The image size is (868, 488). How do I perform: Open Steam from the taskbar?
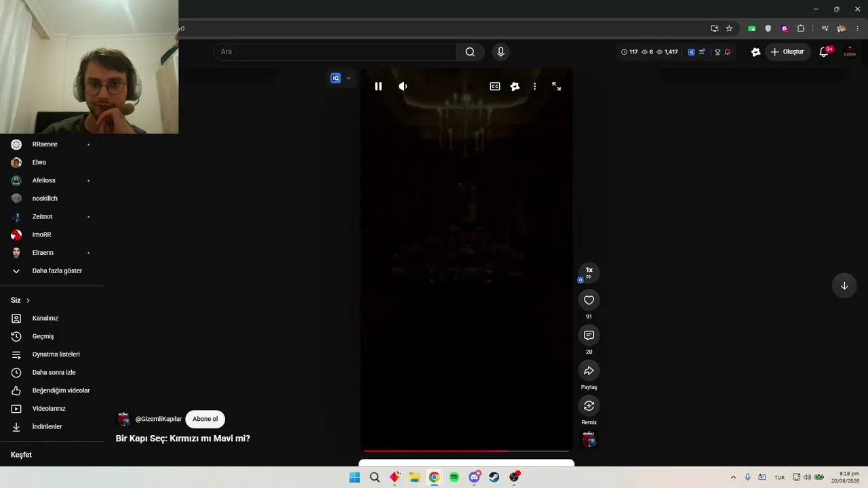pos(494,477)
